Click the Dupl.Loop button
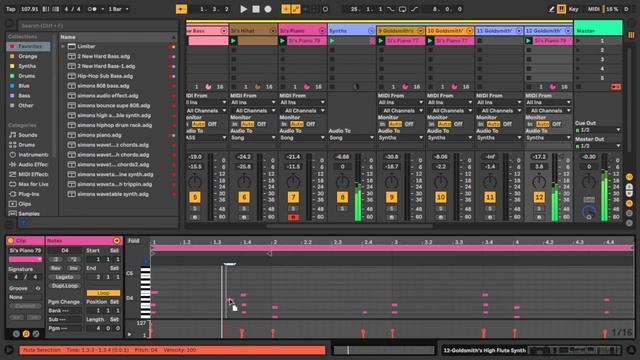 (64, 286)
